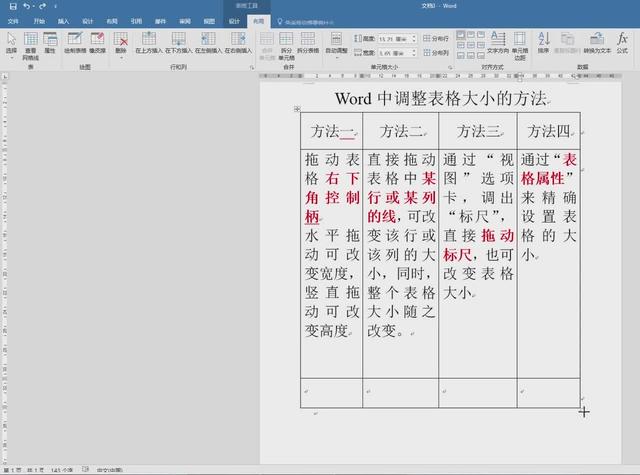Select the align top center icon
Image resolution: width=640 pixels, height=475 pixels.
pyautogui.click(x=471, y=35)
